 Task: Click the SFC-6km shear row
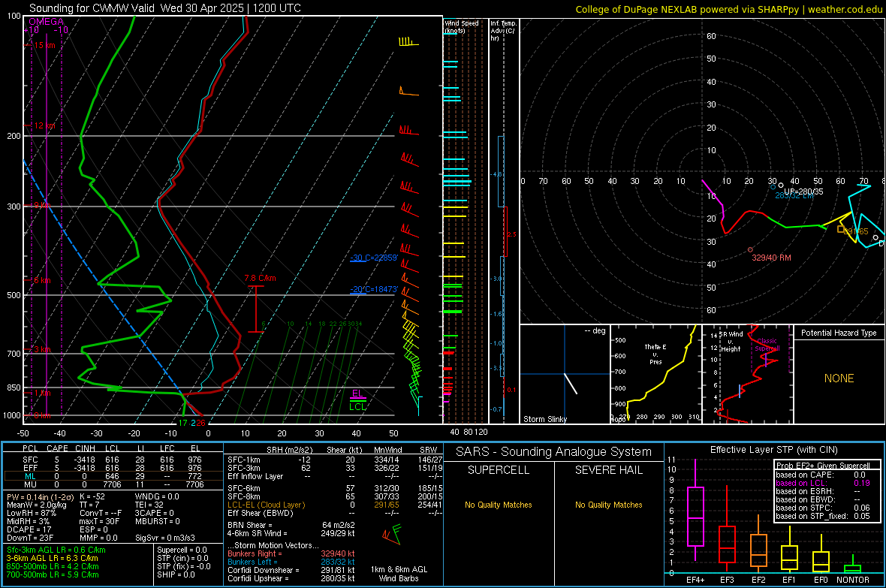pyautogui.click(x=335, y=488)
